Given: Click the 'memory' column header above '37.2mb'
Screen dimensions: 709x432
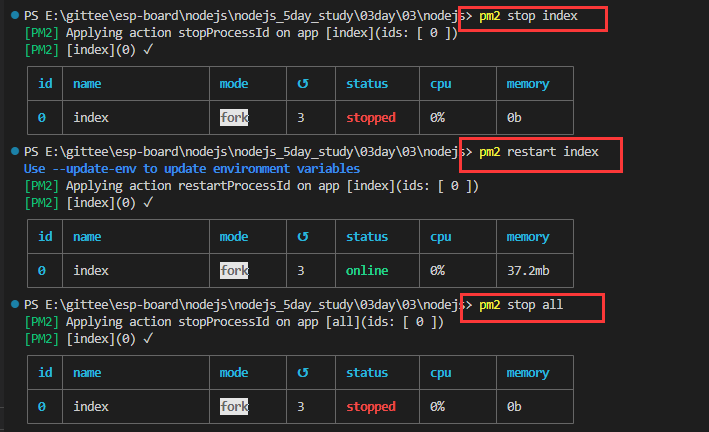Looking at the screenshot, I should click(528, 237).
